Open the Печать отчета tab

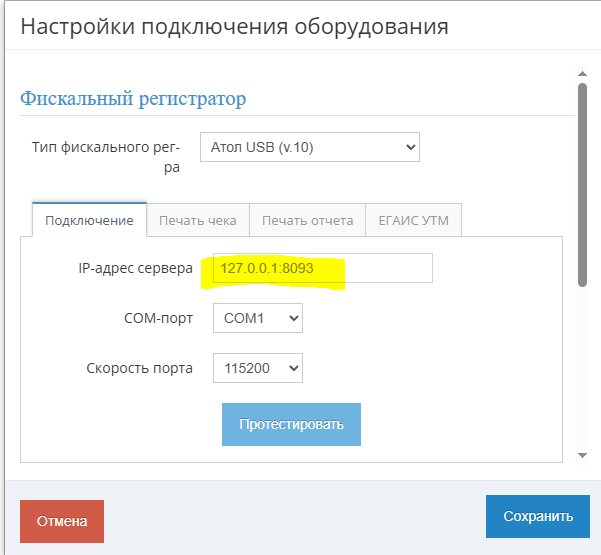coord(307,220)
